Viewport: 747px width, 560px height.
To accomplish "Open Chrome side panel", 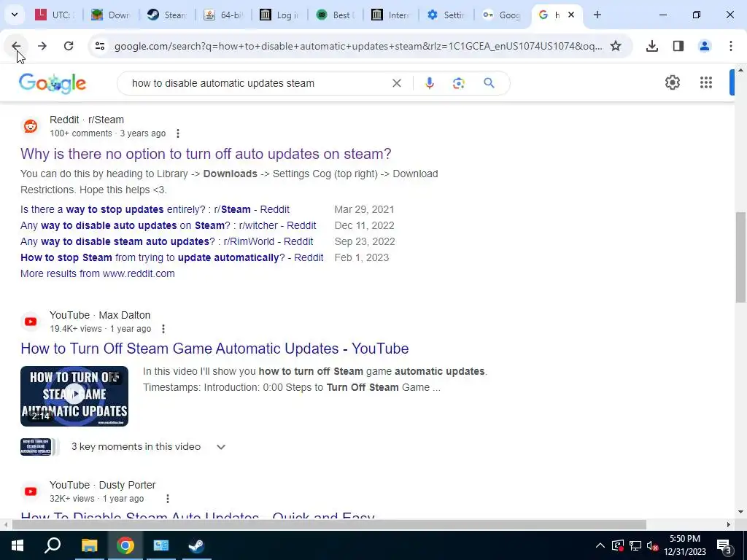I will click(678, 46).
